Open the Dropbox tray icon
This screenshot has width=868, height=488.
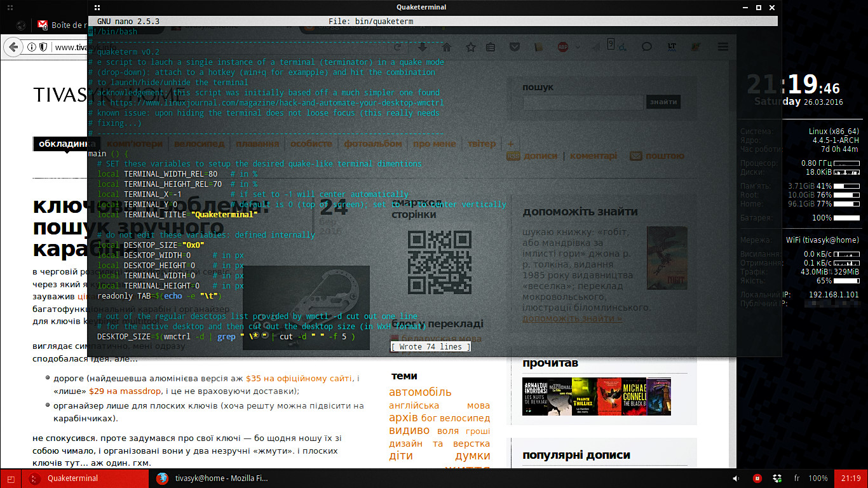pos(777,478)
